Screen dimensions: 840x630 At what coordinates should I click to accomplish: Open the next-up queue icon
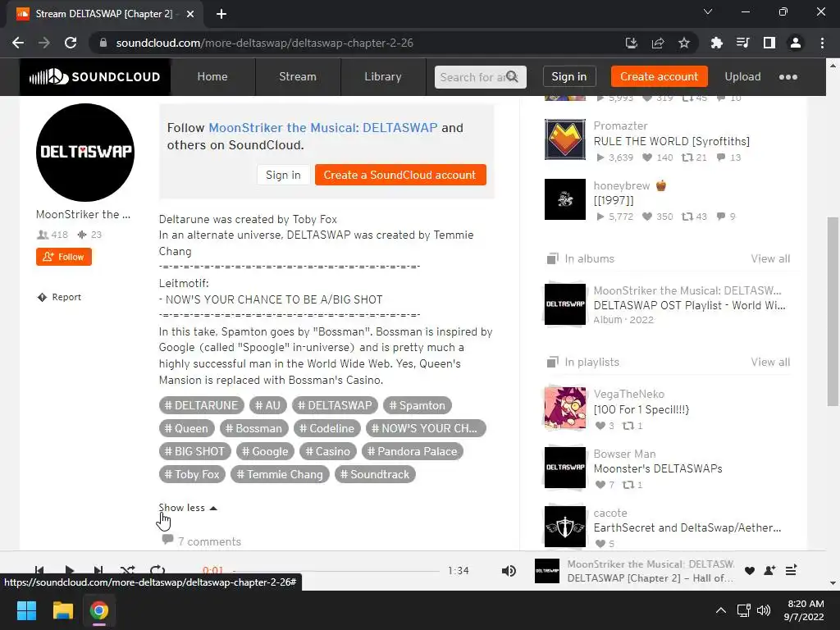tap(791, 571)
